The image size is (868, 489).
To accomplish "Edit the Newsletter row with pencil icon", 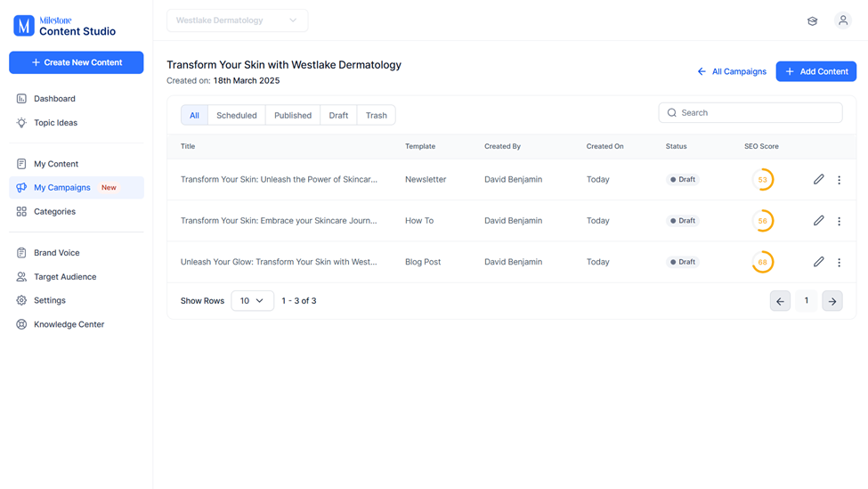I will pyautogui.click(x=818, y=179).
